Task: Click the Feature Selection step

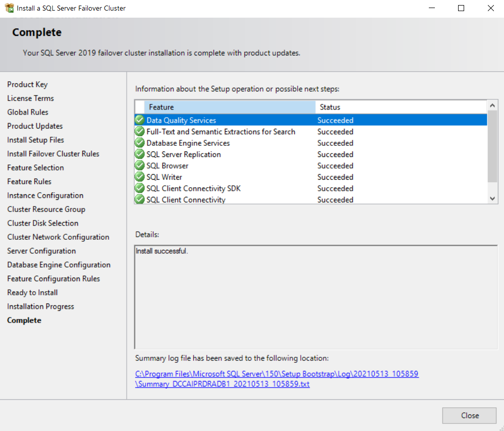Action: click(x=35, y=167)
